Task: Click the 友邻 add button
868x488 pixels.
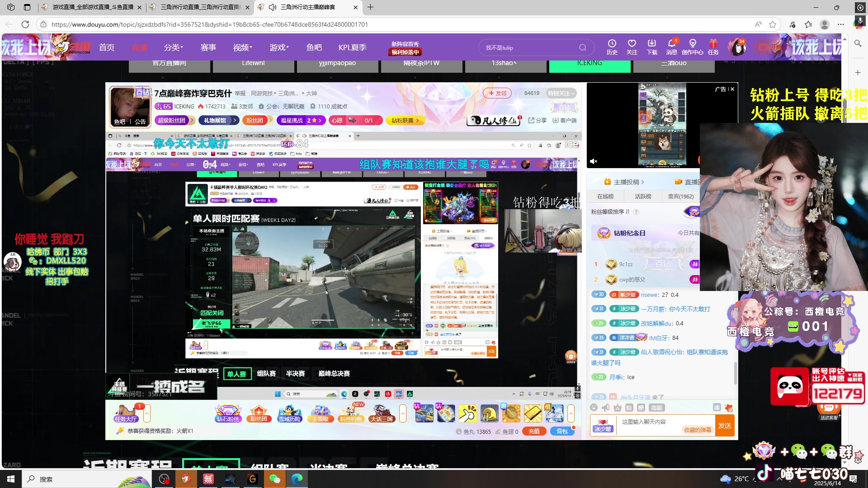Action: tap(497, 93)
